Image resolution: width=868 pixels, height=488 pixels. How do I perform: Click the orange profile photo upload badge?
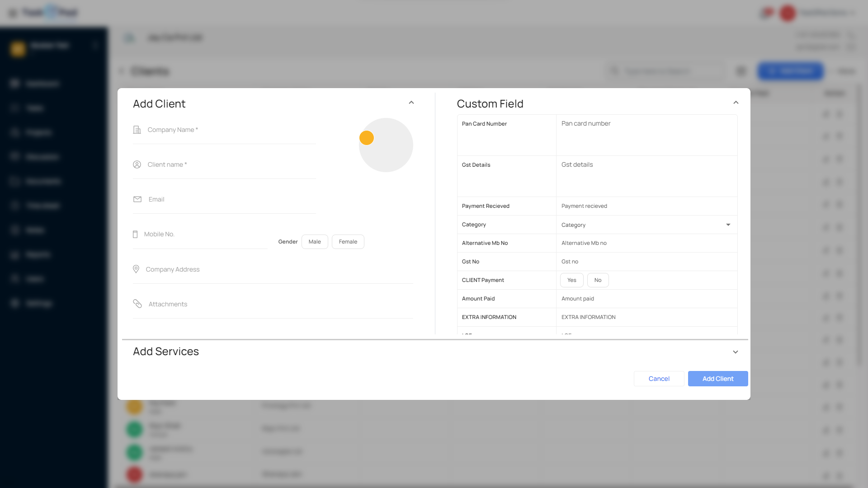point(367,138)
